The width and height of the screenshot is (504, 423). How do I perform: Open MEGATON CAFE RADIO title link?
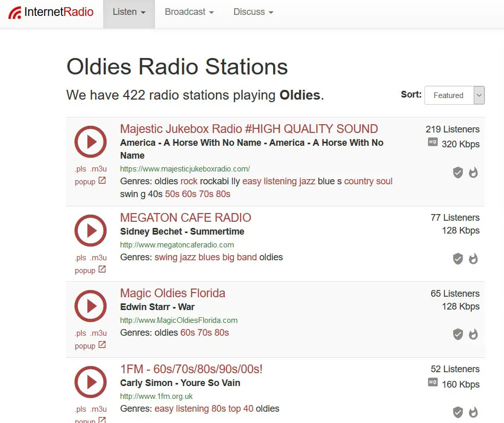(185, 218)
